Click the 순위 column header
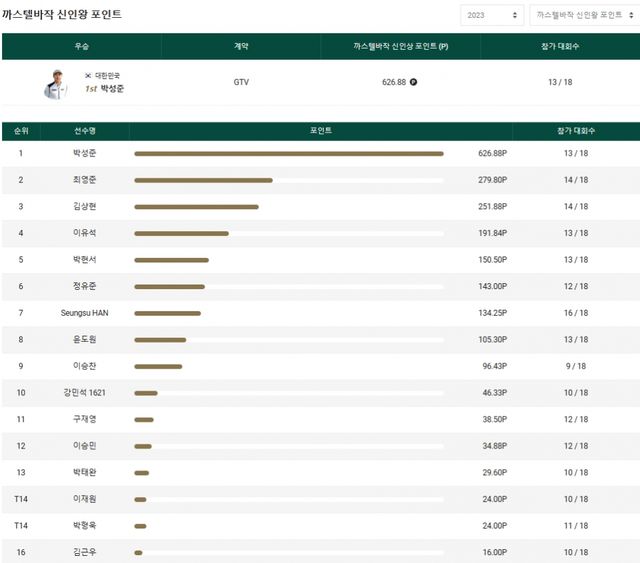 21,131
